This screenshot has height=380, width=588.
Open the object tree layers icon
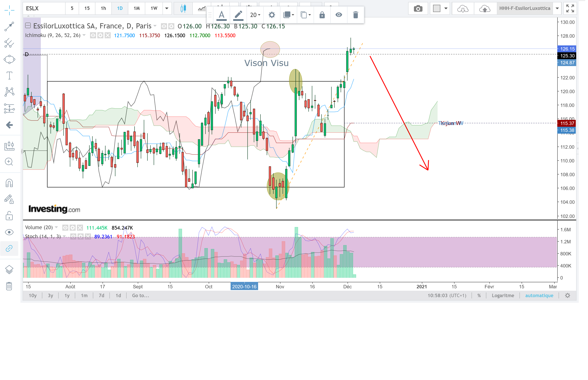pos(9,269)
